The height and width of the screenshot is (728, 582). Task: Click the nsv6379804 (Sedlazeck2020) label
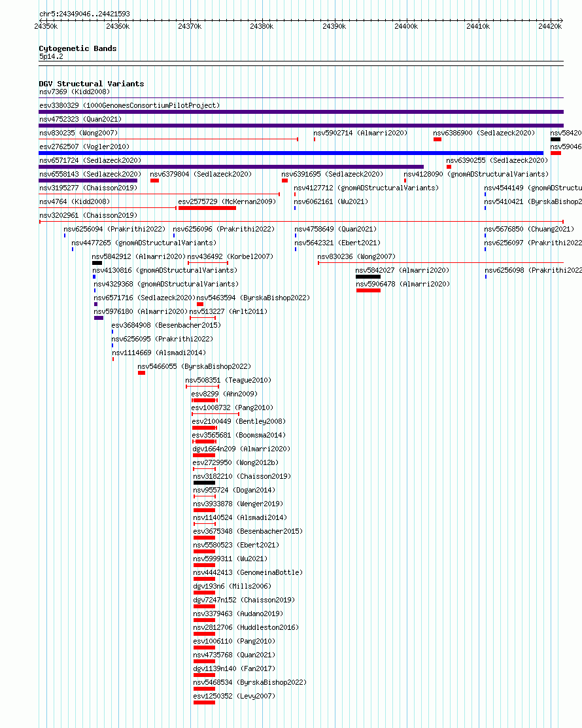click(201, 175)
